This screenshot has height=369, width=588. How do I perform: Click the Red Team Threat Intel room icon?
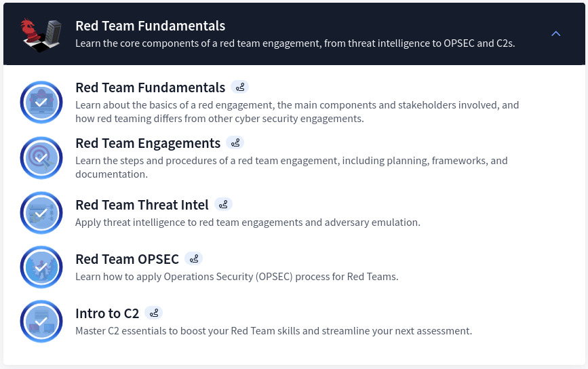coord(41,212)
